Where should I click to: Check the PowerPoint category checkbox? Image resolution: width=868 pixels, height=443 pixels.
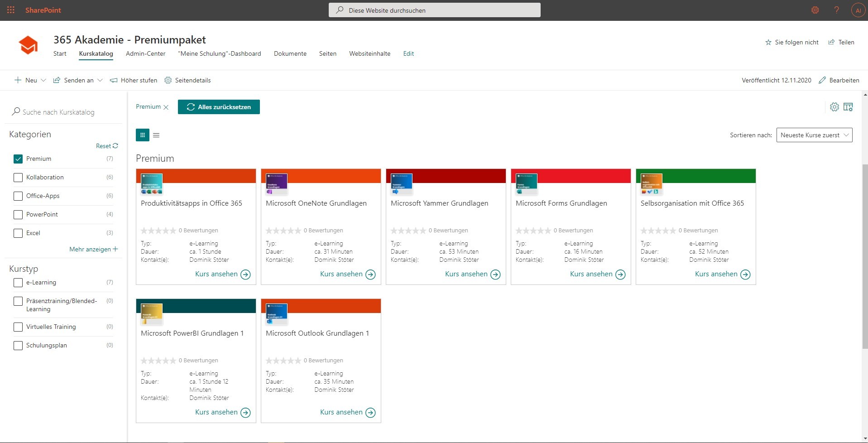point(18,215)
